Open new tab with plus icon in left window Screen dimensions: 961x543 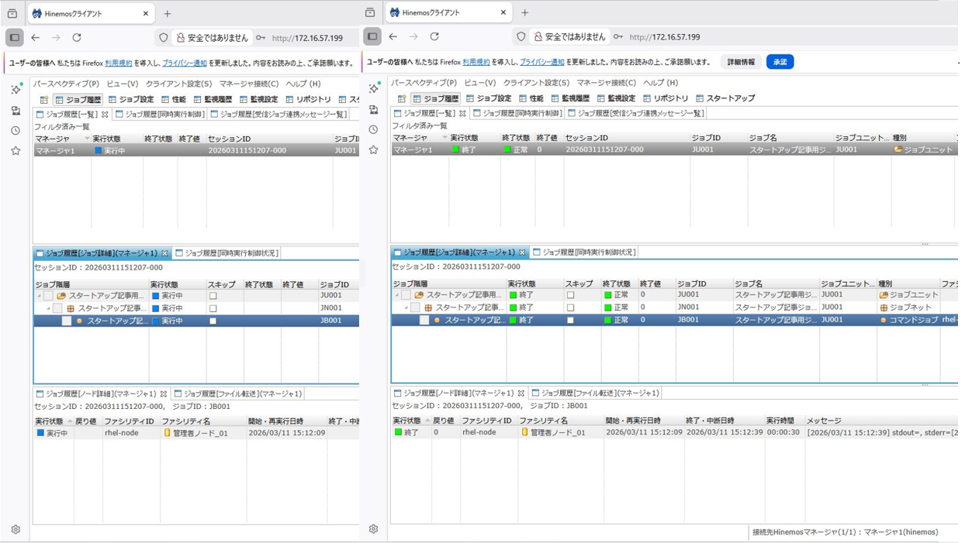167,14
